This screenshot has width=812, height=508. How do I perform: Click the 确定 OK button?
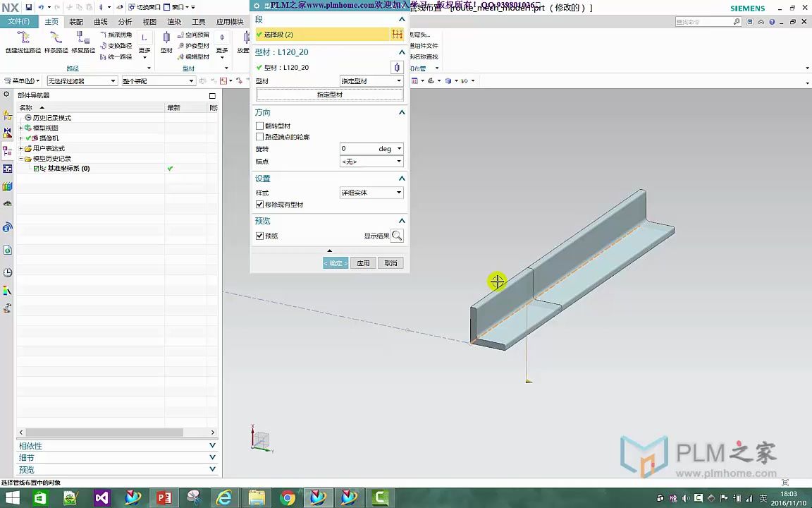tap(336, 263)
